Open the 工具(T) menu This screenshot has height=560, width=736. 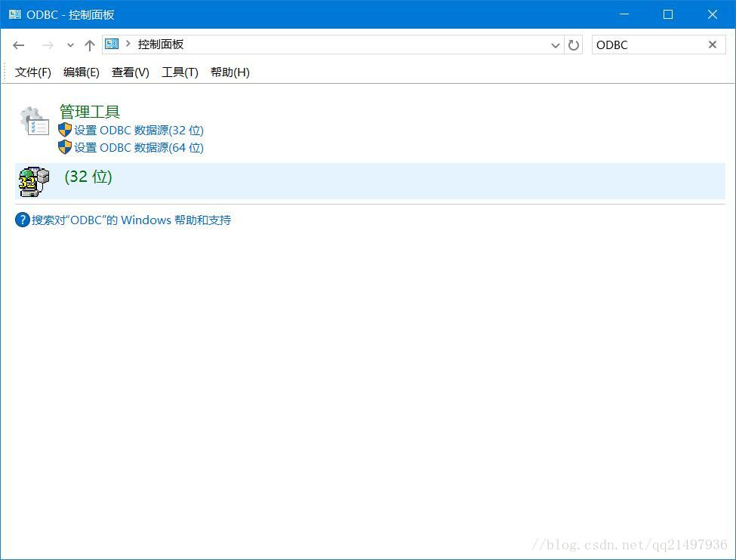[x=180, y=72]
